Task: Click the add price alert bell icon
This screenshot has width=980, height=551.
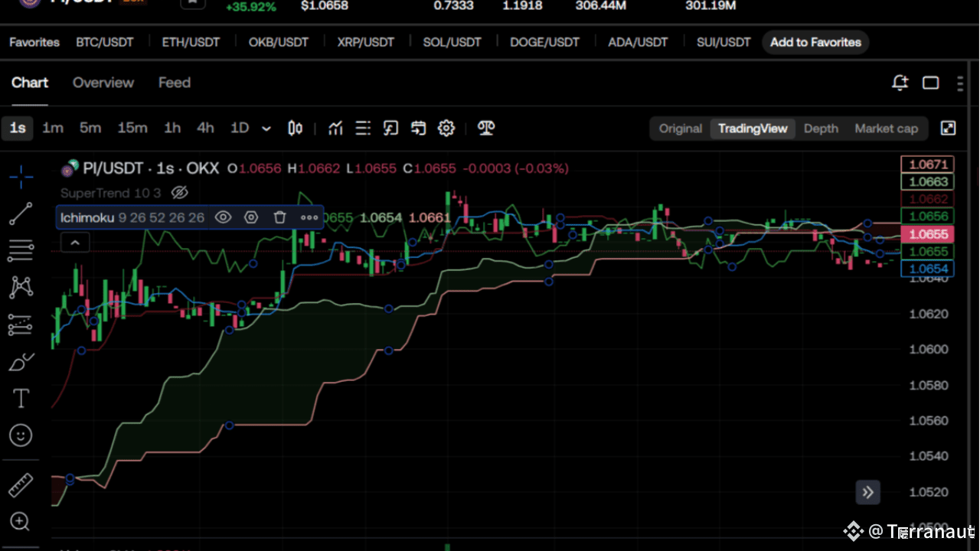Action: (900, 83)
